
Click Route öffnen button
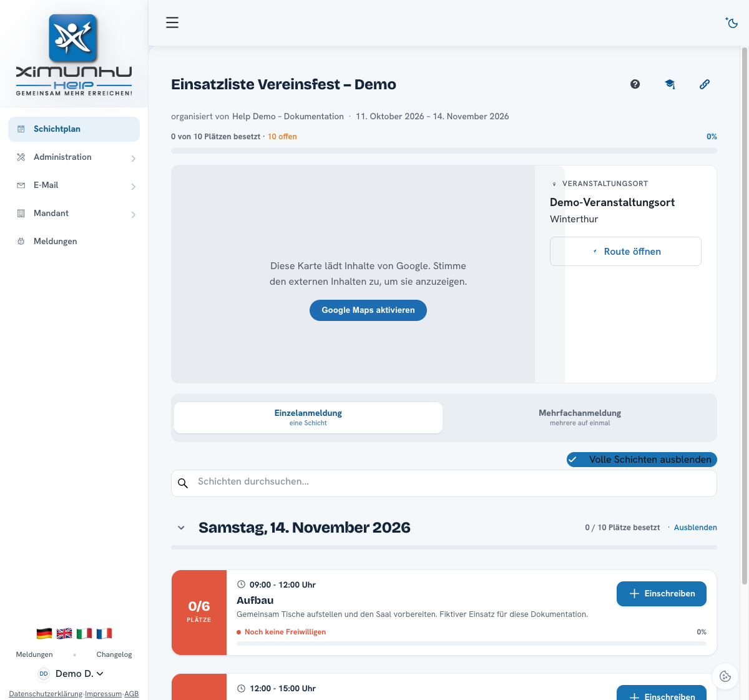pyautogui.click(x=625, y=251)
